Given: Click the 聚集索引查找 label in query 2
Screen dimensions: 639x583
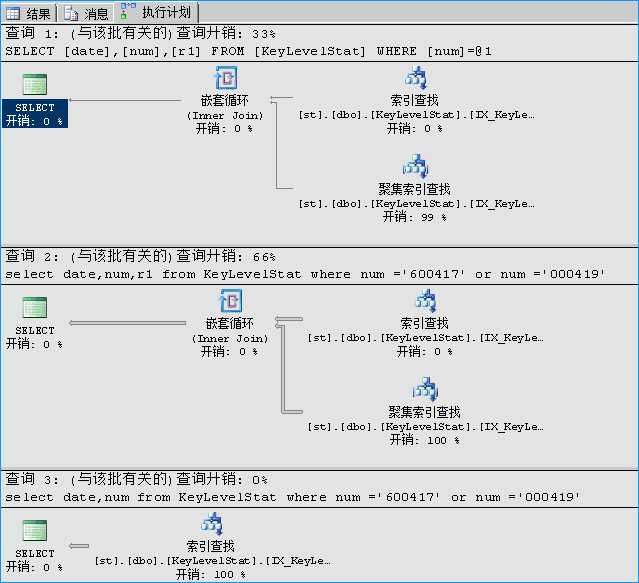Looking at the screenshot, I should coord(424,412).
